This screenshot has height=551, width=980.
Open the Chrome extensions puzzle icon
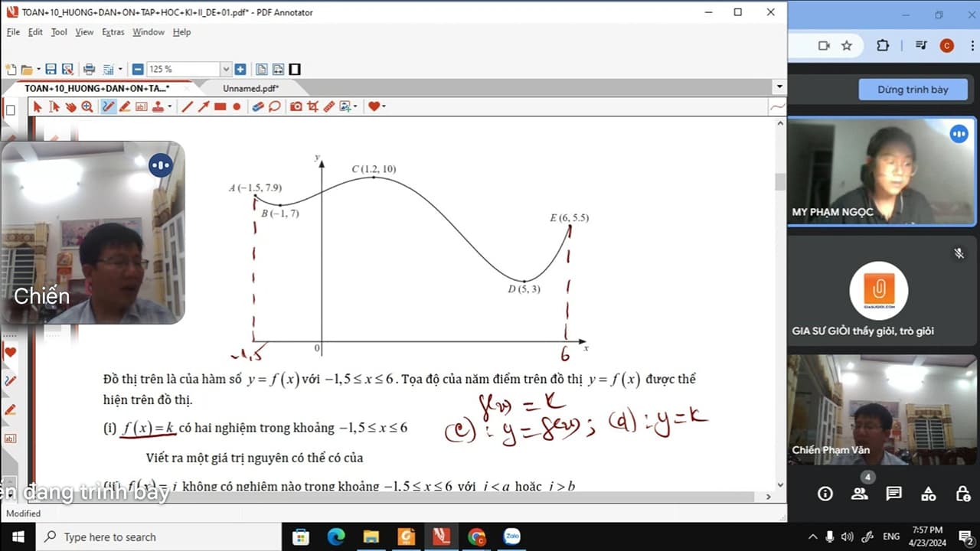tap(883, 45)
